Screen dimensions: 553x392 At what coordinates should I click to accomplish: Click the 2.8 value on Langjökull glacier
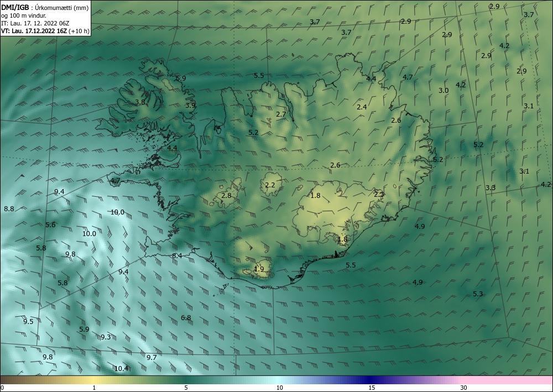(226, 195)
